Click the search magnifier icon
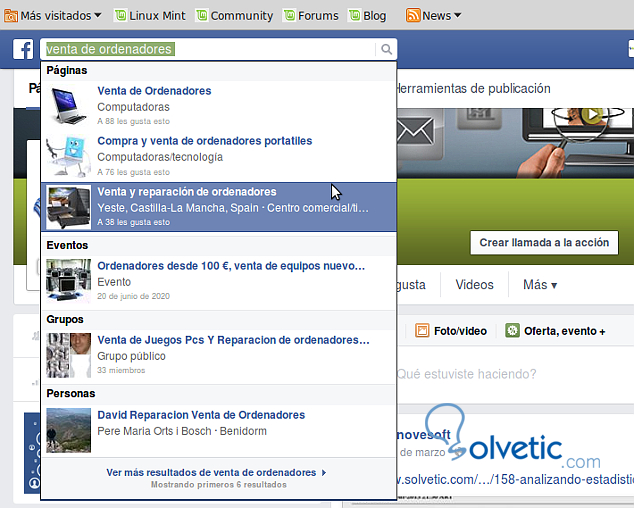 tap(387, 49)
